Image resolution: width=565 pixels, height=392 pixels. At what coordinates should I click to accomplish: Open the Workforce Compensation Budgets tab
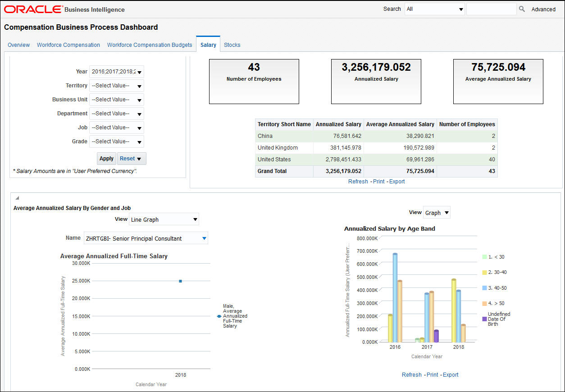pos(150,45)
